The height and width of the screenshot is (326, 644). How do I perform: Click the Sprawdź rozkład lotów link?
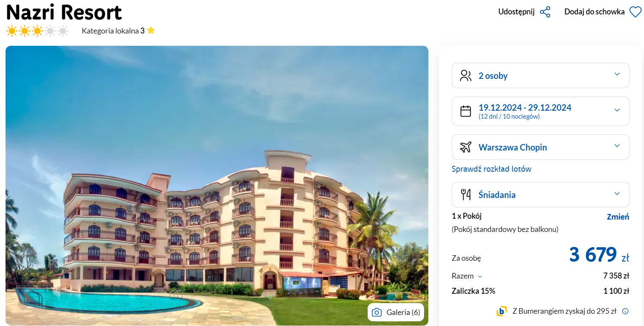pyautogui.click(x=492, y=169)
